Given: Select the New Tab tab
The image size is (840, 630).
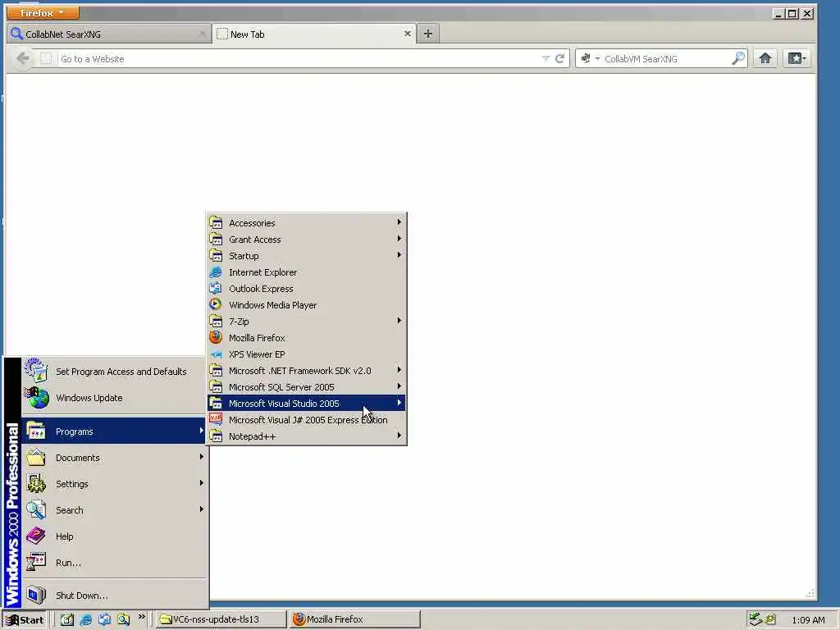Looking at the screenshot, I should 314,34.
